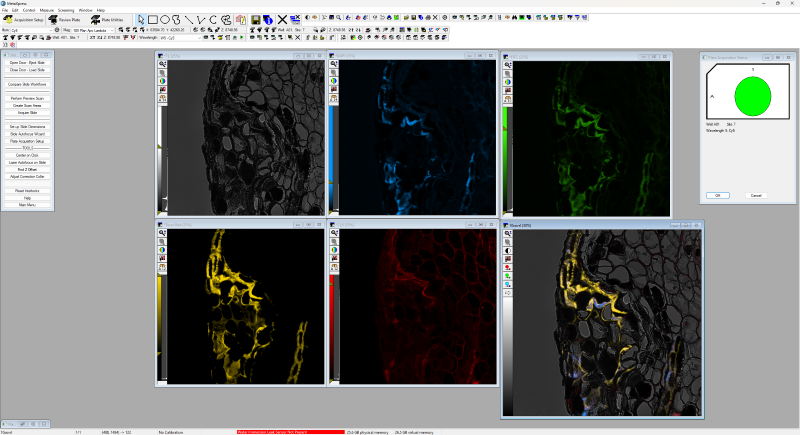Screen dimensions: 800x435
Task: Select the rectangle region tool
Action: tap(152, 19)
